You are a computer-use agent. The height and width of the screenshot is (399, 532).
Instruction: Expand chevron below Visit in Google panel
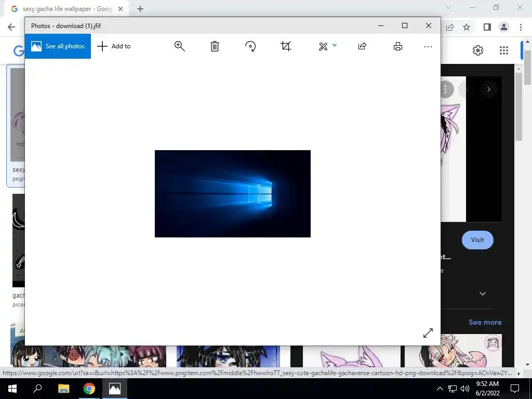483,294
